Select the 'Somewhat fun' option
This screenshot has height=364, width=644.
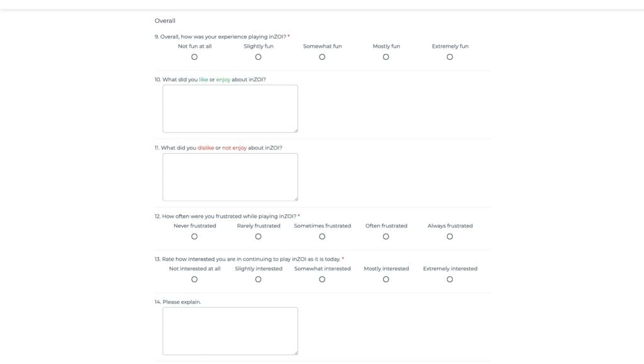point(322,57)
